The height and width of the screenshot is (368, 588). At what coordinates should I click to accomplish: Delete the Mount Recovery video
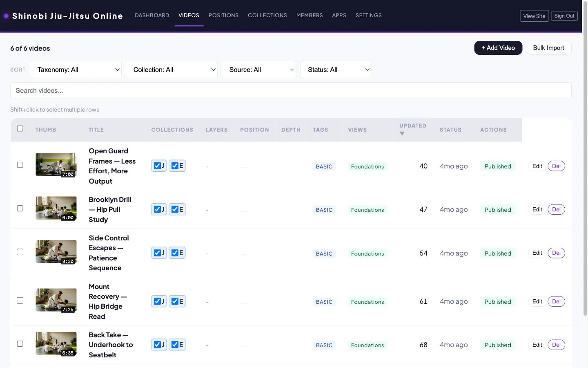pyautogui.click(x=556, y=301)
